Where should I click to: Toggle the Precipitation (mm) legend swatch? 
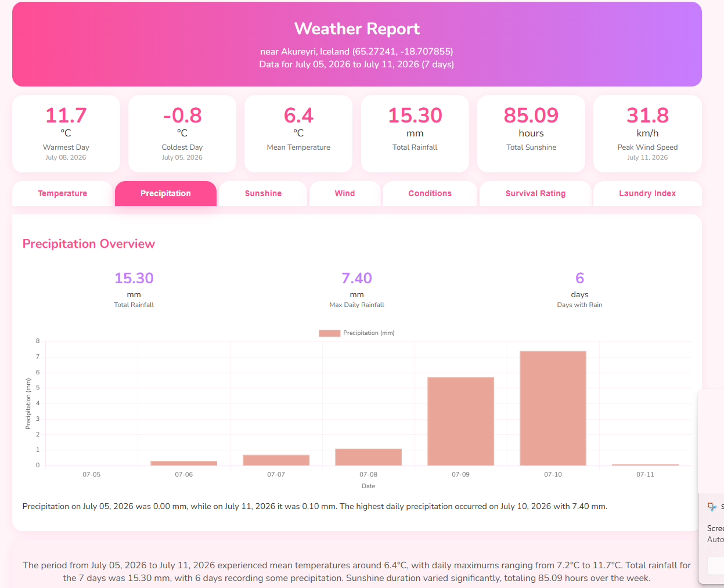(x=329, y=333)
